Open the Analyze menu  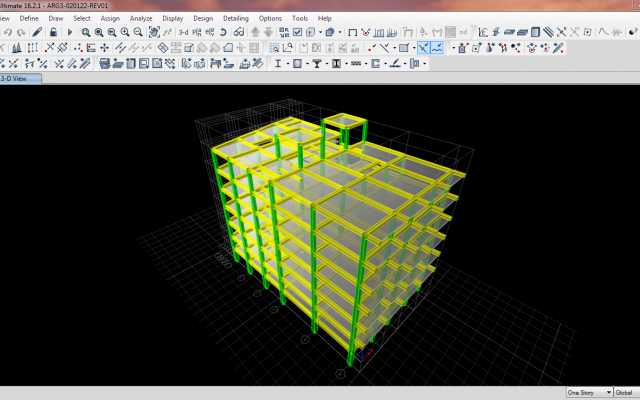click(141, 18)
